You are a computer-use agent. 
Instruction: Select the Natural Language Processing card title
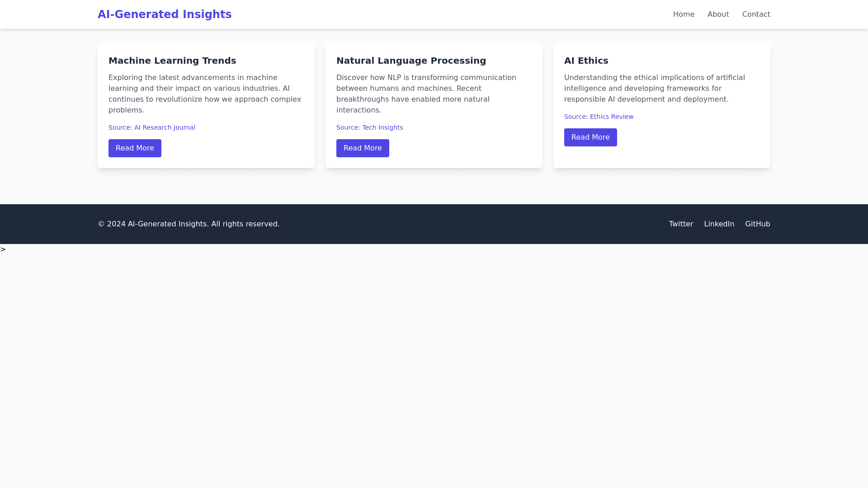pyautogui.click(x=411, y=61)
